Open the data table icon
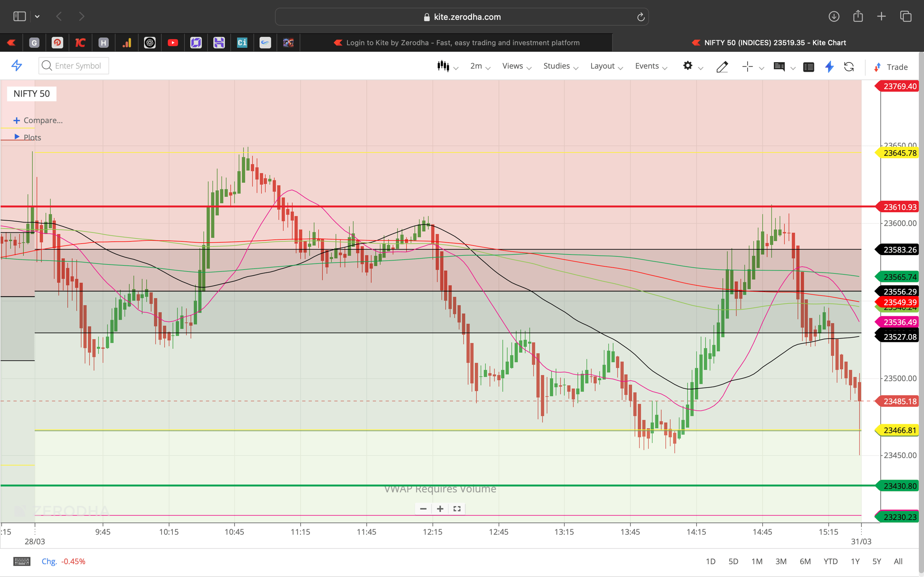 click(x=809, y=67)
